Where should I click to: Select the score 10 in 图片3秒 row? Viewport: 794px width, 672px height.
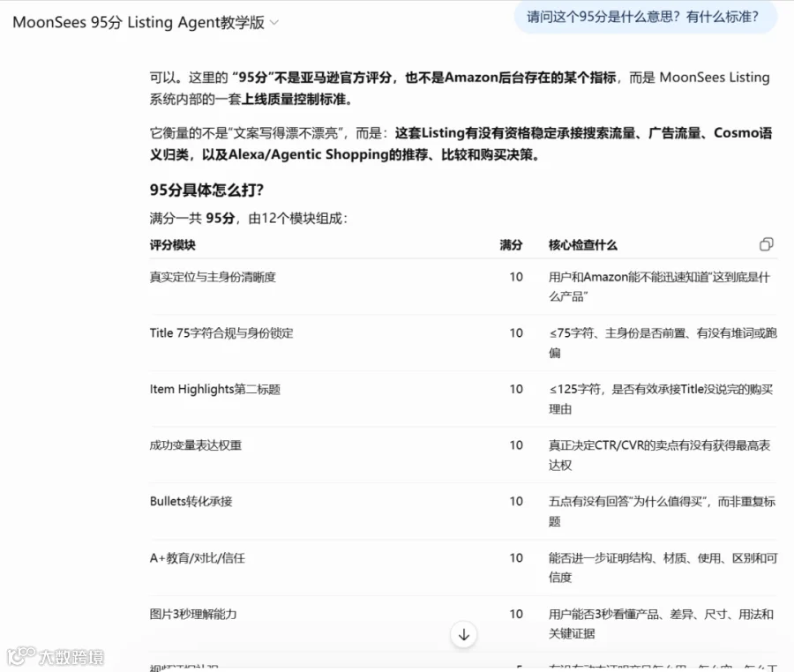[x=516, y=615]
